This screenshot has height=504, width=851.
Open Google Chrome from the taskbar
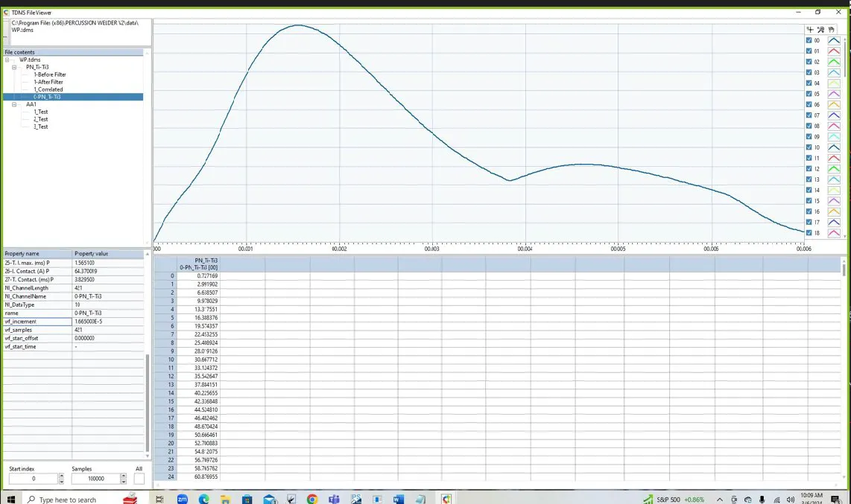pyautogui.click(x=312, y=499)
